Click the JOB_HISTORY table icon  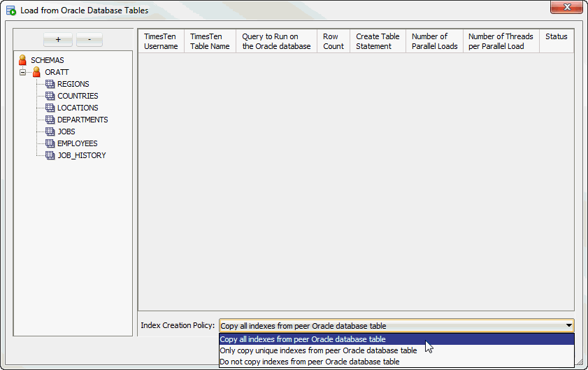tap(50, 155)
